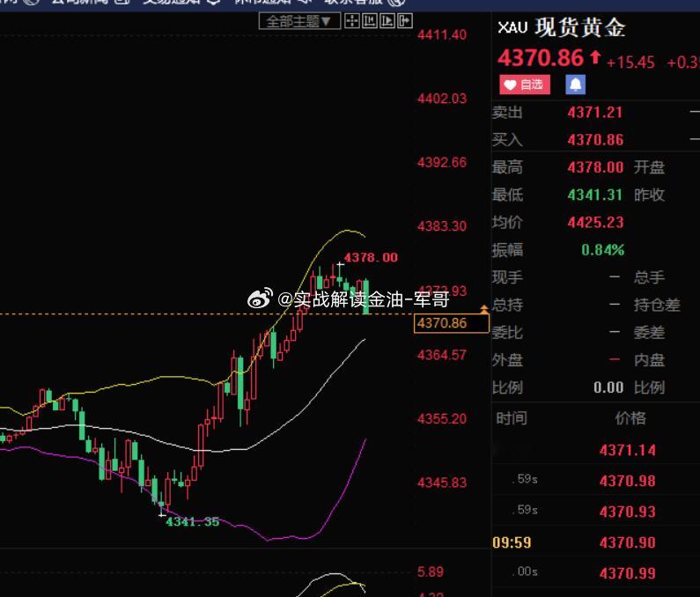This screenshot has width=700, height=597.
Task: Click the XAU 现货黄金 title
Action: pos(562,27)
